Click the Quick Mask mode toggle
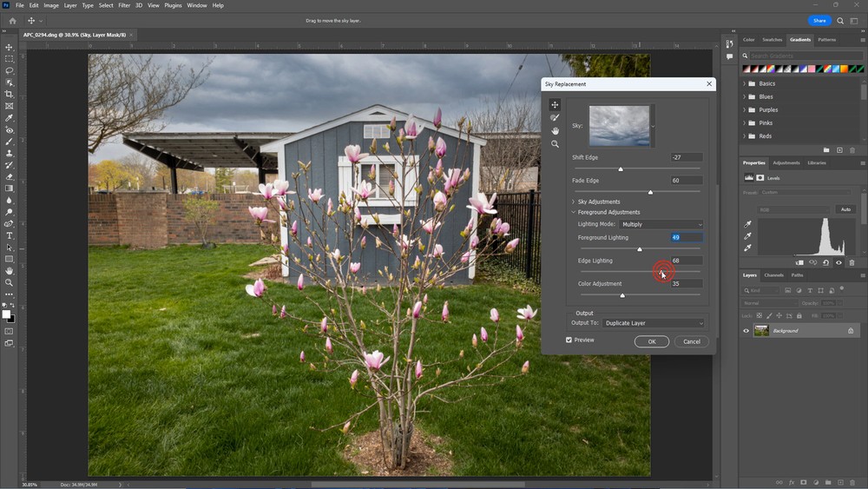The width and height of the screenshot is (868, 489). tap(9, 331)
